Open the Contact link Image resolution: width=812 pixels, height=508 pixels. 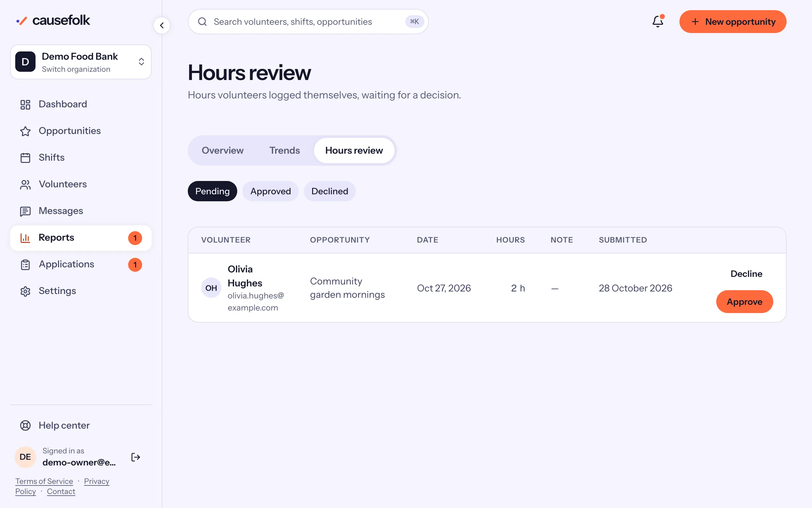[61, 491]
